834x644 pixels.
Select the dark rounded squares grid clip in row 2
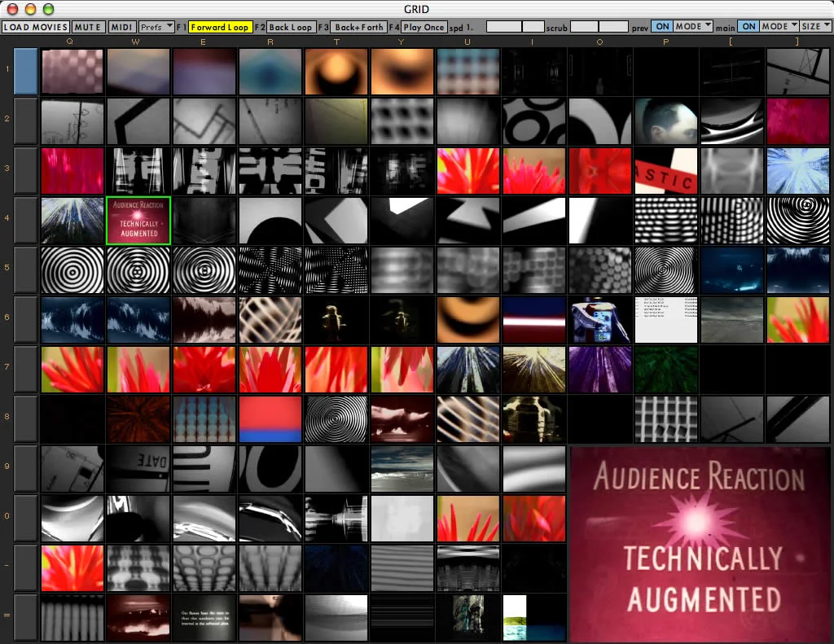[x=402, y=120]
